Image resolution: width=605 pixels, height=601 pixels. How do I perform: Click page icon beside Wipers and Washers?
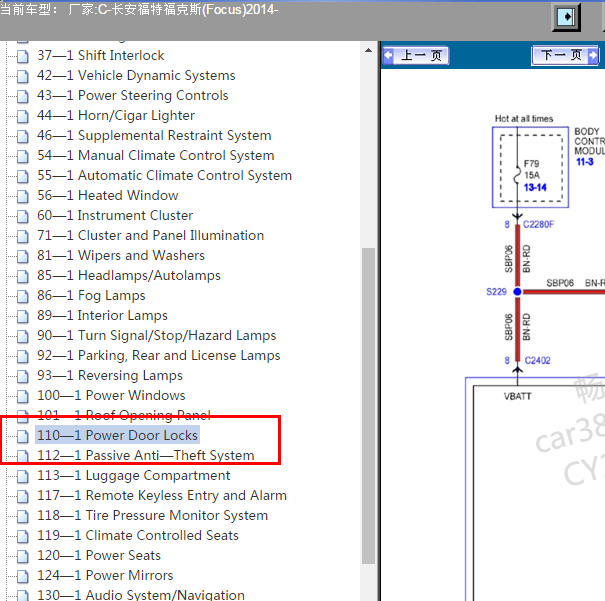(x=23, y=257)
